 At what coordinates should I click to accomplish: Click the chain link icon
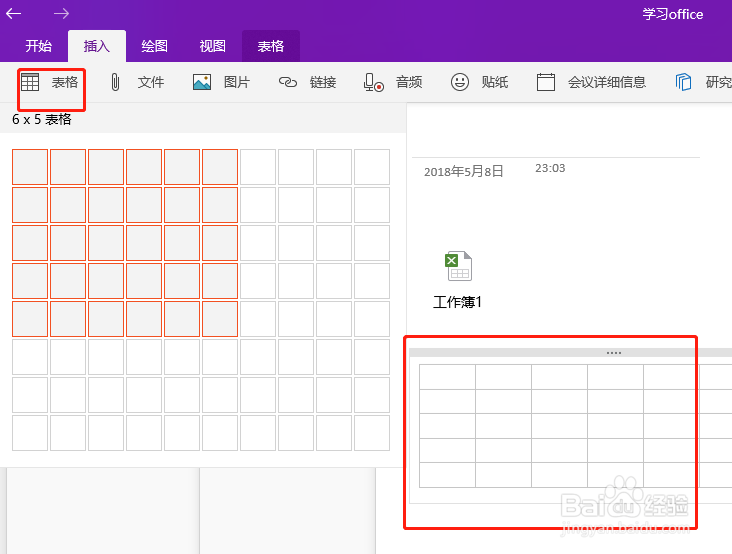click(288, 83)
